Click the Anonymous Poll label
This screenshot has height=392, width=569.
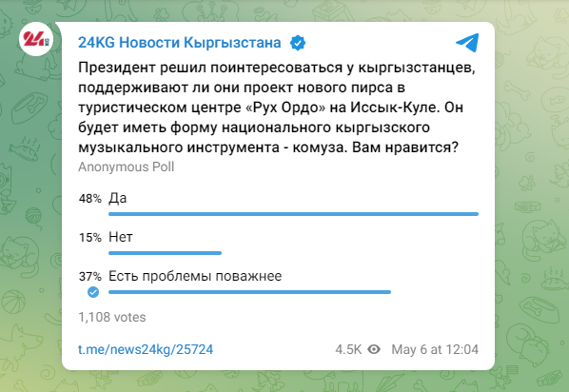coord(127,167)
